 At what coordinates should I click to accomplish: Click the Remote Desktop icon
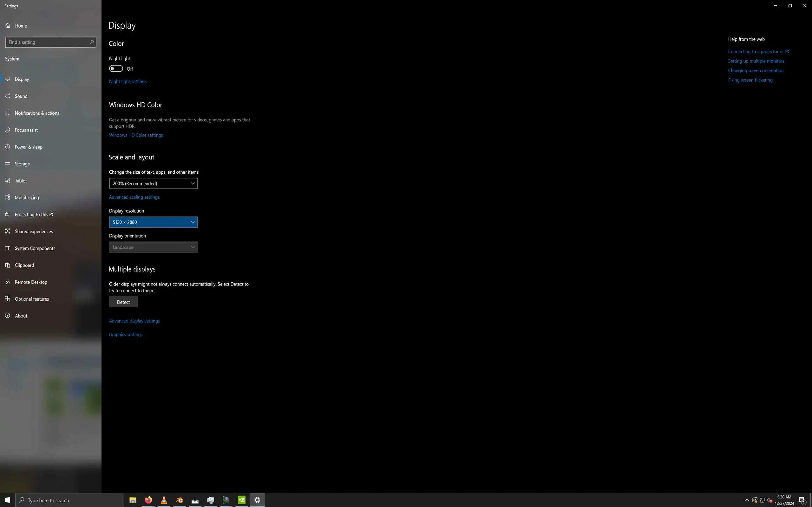[8, 282]
